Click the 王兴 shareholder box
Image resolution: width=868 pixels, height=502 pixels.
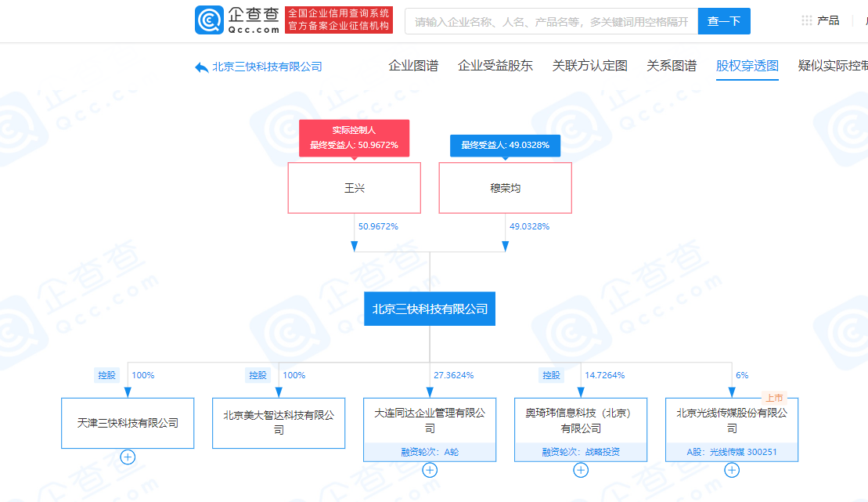tap(355, 188)
